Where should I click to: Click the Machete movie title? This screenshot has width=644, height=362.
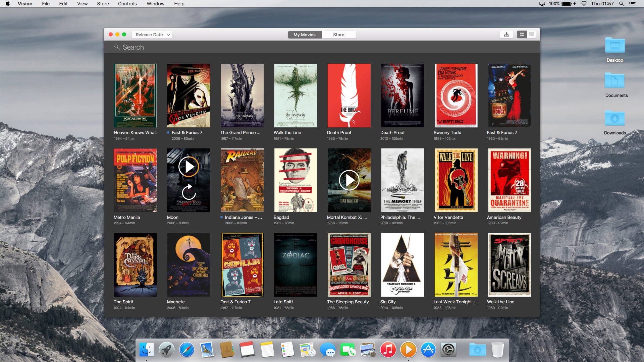tap(176, 302)
